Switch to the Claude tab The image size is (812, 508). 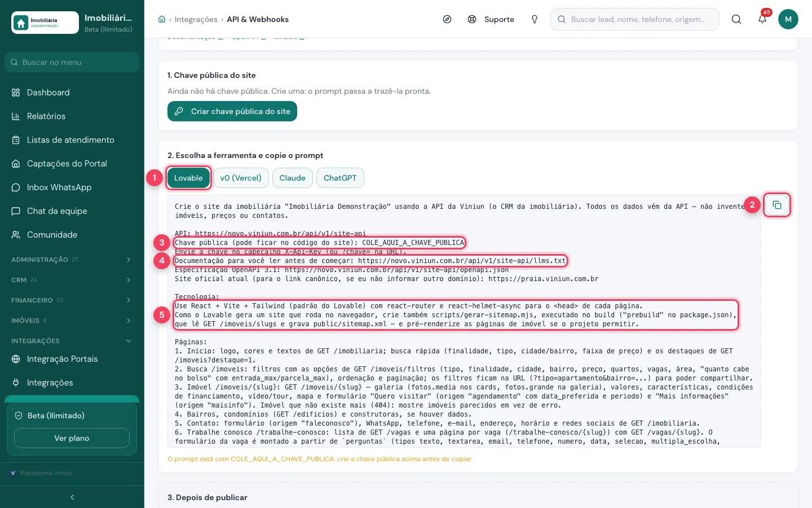point(292,178)
